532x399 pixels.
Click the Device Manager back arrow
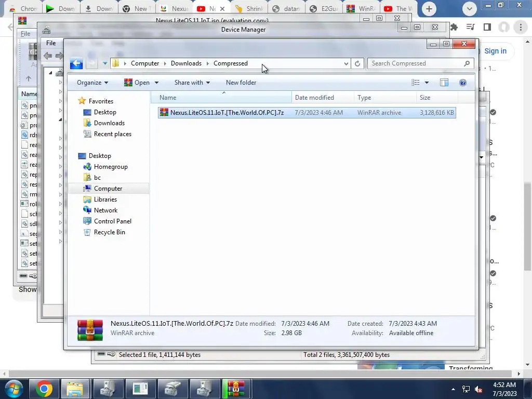(x=48, y=55)
